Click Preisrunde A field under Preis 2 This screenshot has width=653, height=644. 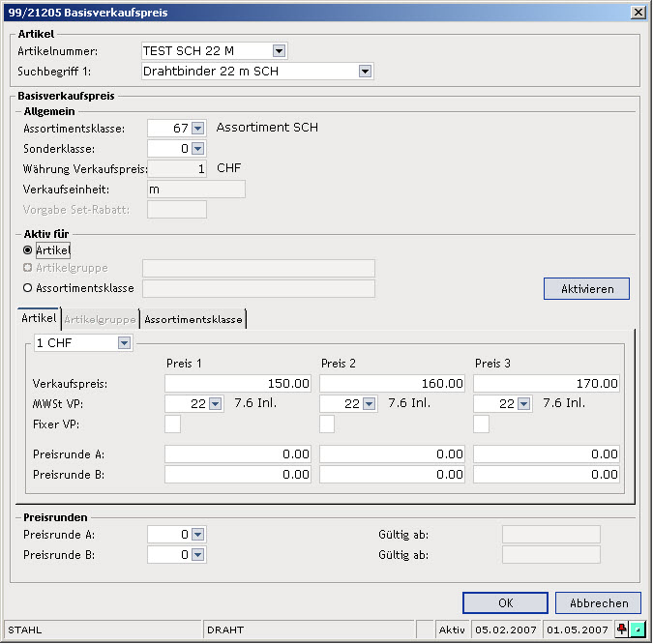(392, 454)
